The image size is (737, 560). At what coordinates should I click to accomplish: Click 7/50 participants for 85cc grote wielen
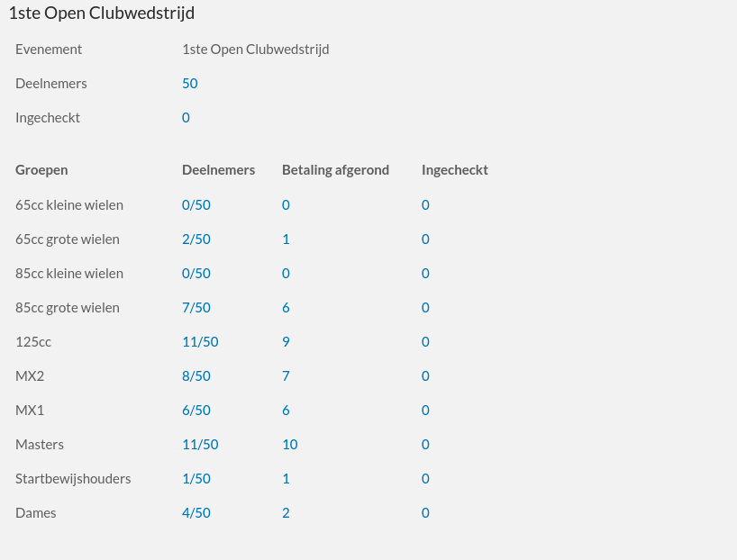196,308
